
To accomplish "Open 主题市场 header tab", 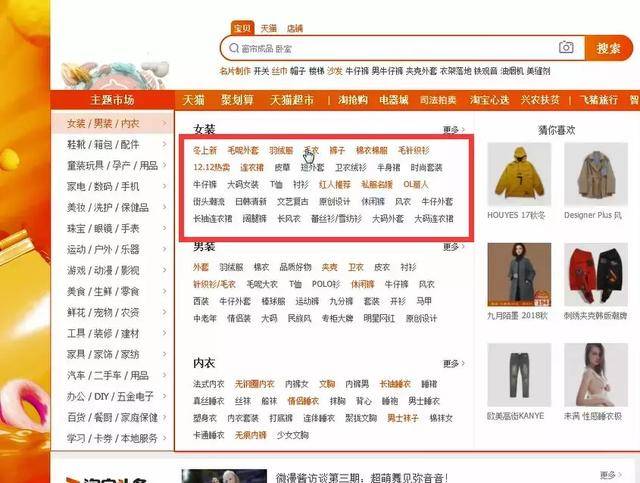I will pyautogui.click(x=112, y=100).
